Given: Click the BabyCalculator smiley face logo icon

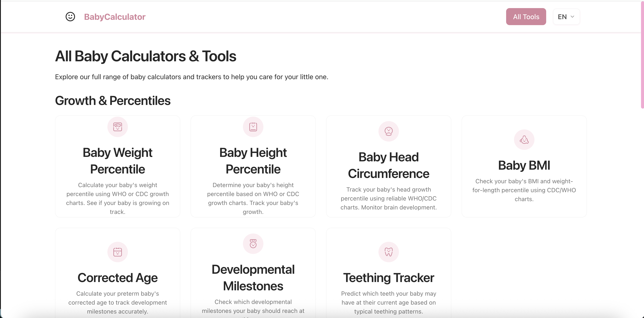Looking at the screenshot, I should [70, 16].
